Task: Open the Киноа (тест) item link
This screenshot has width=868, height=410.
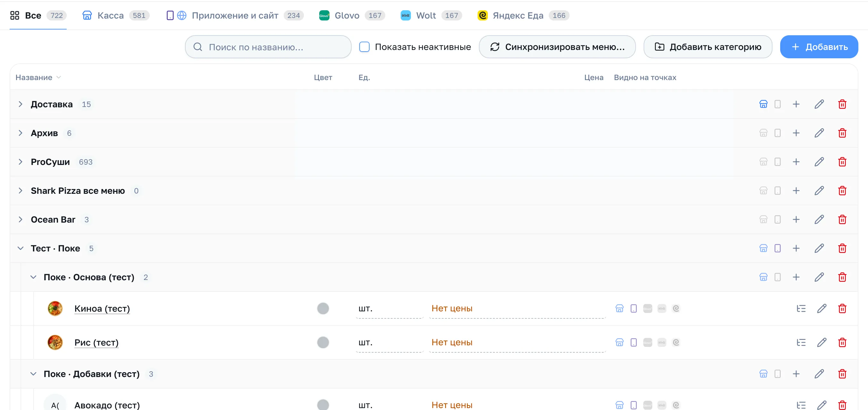Action: (x=102, y=308)
